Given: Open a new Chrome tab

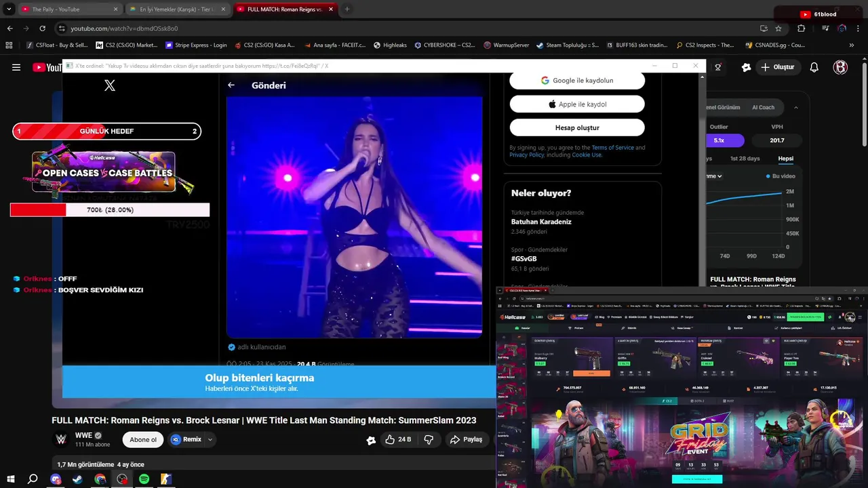Looking at the screenshot, I should [347, 9].
